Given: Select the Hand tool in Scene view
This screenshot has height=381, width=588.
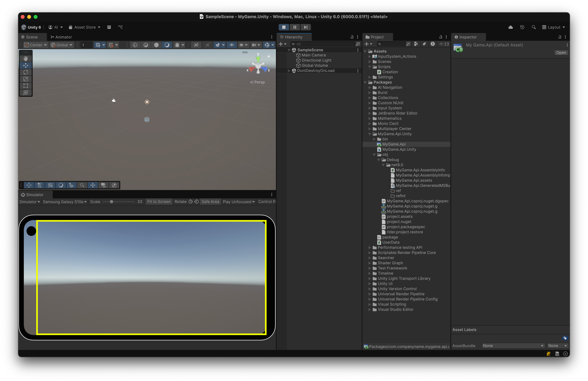Looking at the screenshot, I should 26,58.
